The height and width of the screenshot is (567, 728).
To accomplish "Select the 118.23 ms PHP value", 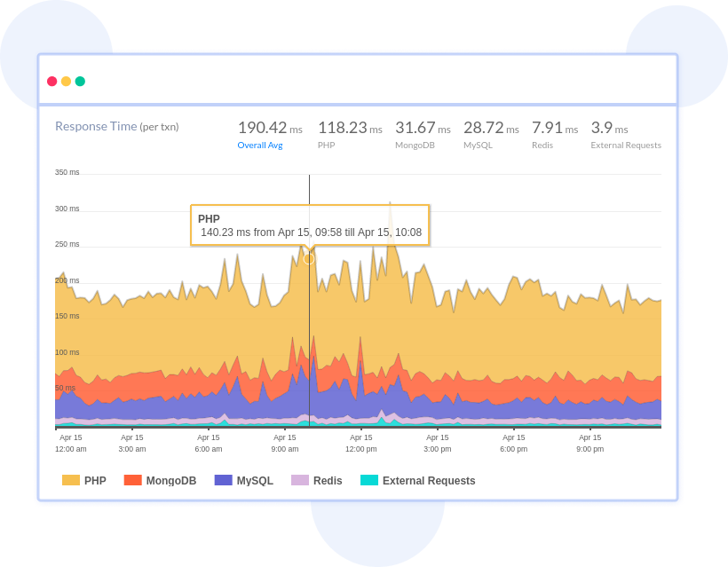I will (x=350, y=128).
